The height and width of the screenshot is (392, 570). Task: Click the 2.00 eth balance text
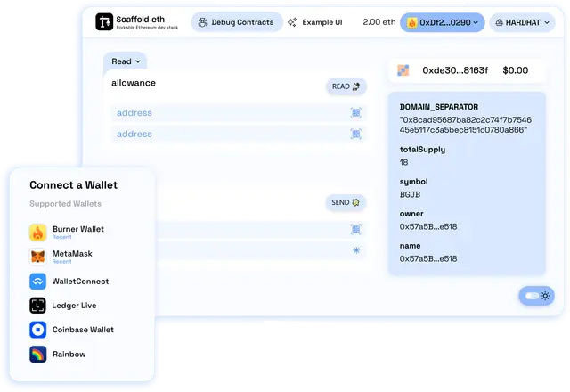pyautogui.click(x=379, y=22)
